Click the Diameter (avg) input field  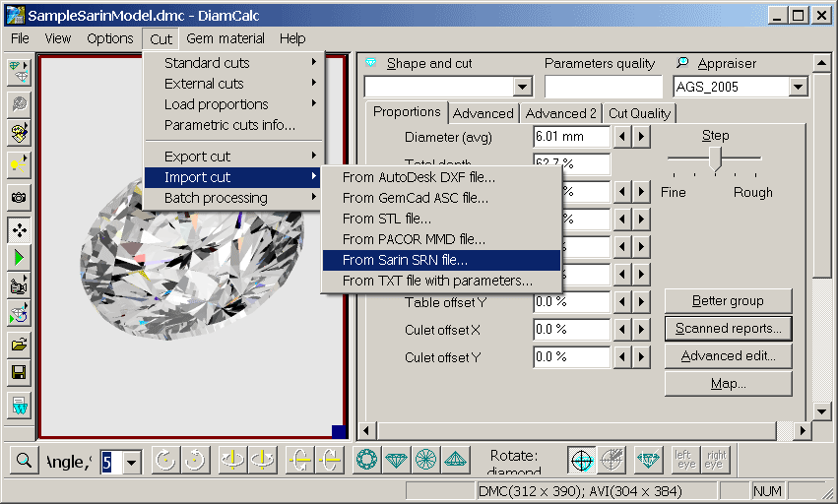[571, 137]
